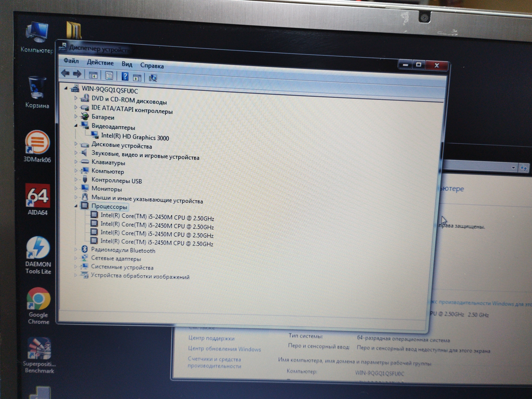The height and width of the screenshot is (399, 532).
Task: Click the Компьютер desktop icon
Action: coord(37,37)
